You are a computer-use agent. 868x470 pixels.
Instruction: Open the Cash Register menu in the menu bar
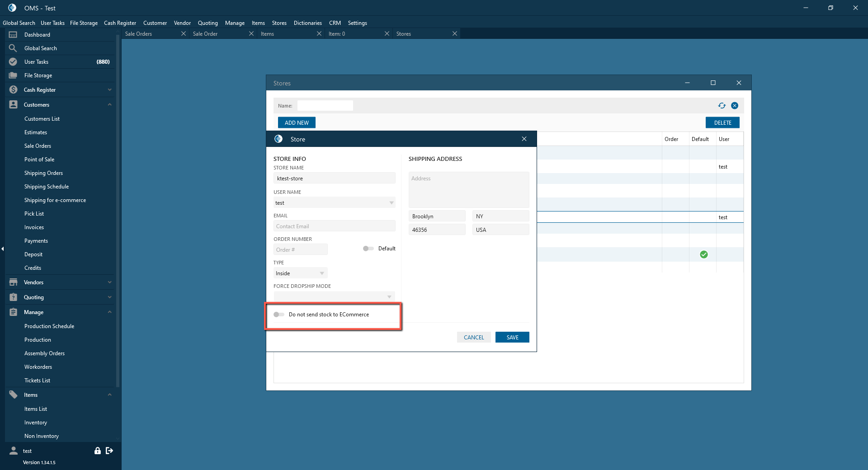120,23
